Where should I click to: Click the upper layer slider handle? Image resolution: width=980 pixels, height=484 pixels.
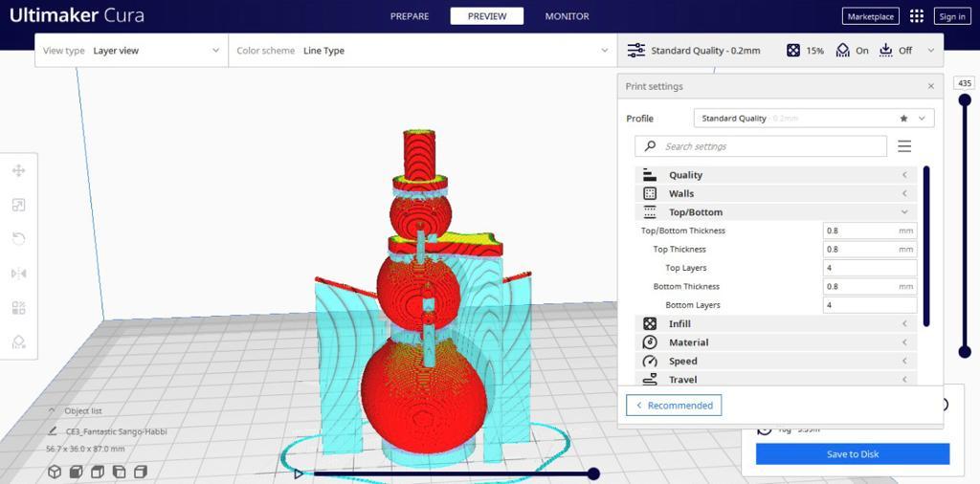pyautogui.click(x=965, y=99)
